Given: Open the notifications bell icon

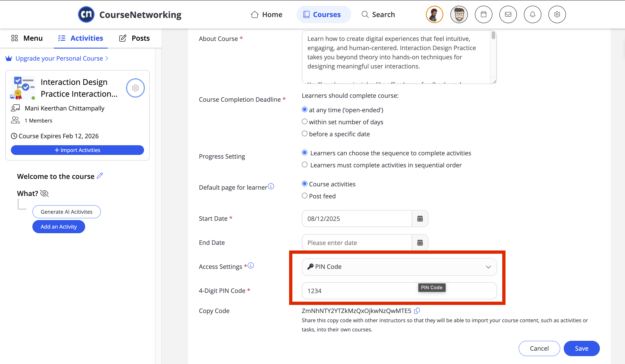Looking at the screenshot, I should (x=532, y=14).
